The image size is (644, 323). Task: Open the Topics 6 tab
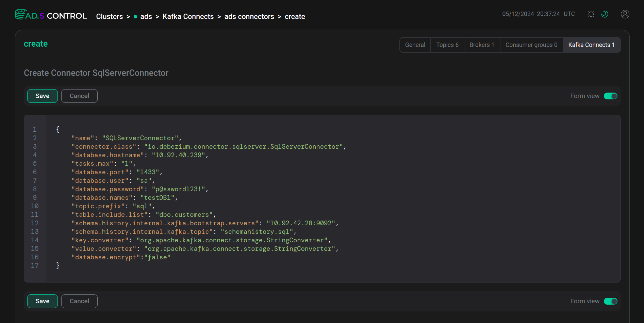[x=447, y=45]
